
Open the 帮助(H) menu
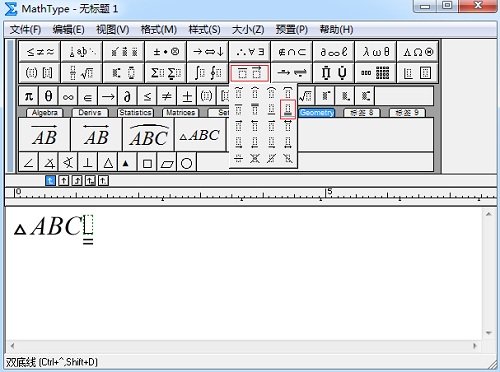tap(336, 30)
